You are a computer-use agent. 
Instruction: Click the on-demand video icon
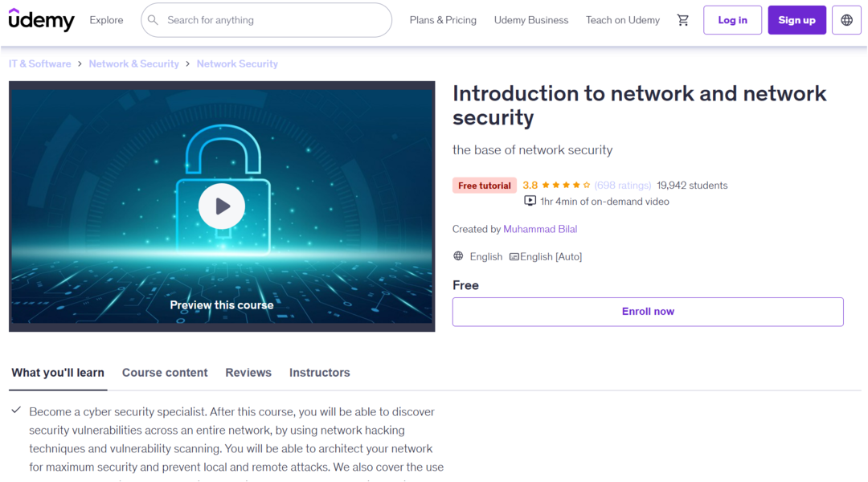pyautogui.click(x=530, y=202)
